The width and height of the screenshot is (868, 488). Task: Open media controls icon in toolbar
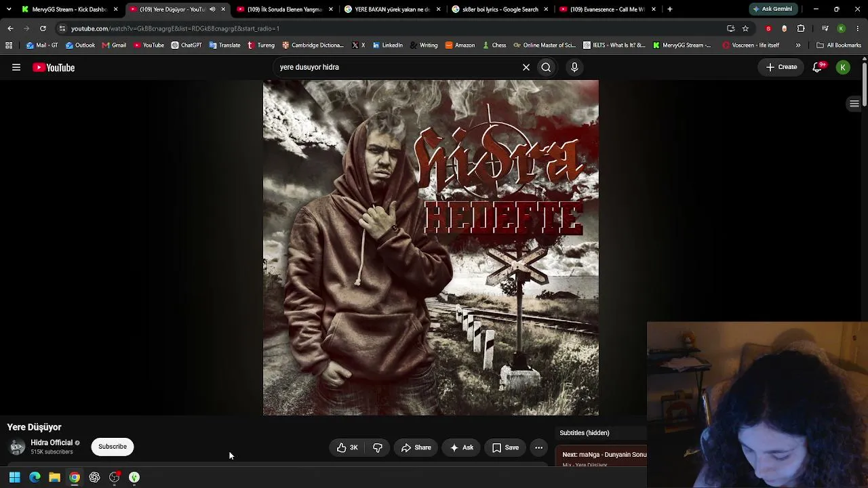click(825, 28)
